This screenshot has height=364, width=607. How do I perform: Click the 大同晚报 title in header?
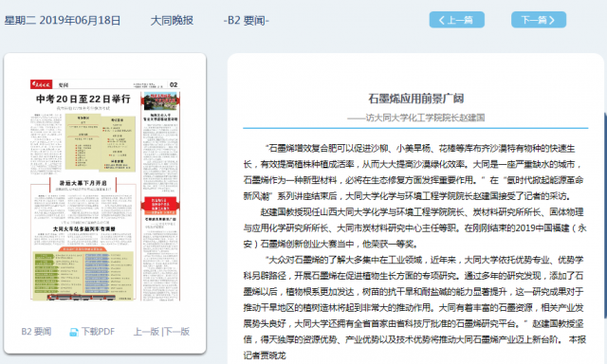[x=172, y=20]
